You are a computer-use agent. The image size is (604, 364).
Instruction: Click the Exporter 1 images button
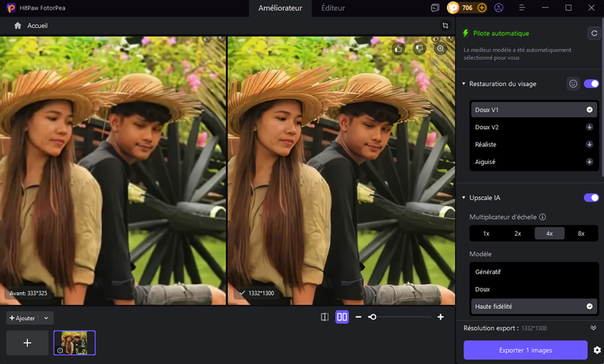[525, 350]
